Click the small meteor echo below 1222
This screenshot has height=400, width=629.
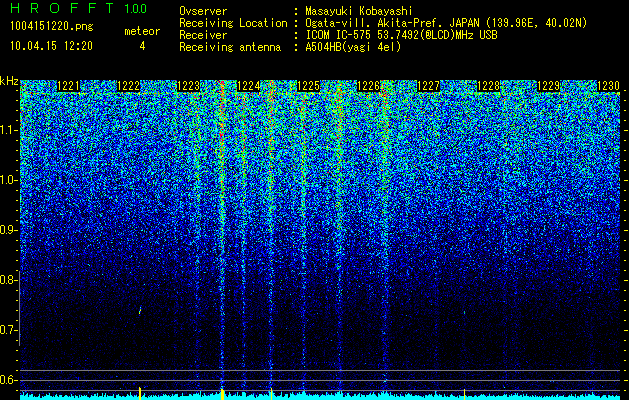click(x=140, y=311)
